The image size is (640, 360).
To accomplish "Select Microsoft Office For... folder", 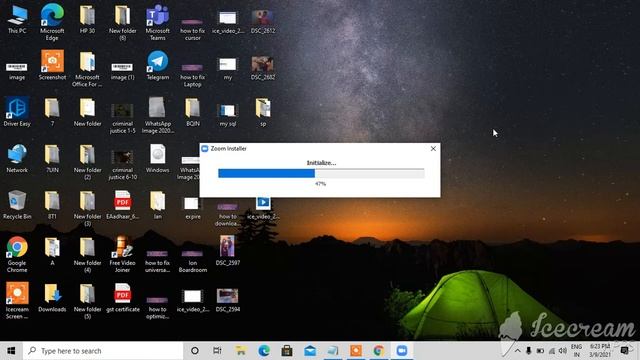I will (x=87, y=69).
